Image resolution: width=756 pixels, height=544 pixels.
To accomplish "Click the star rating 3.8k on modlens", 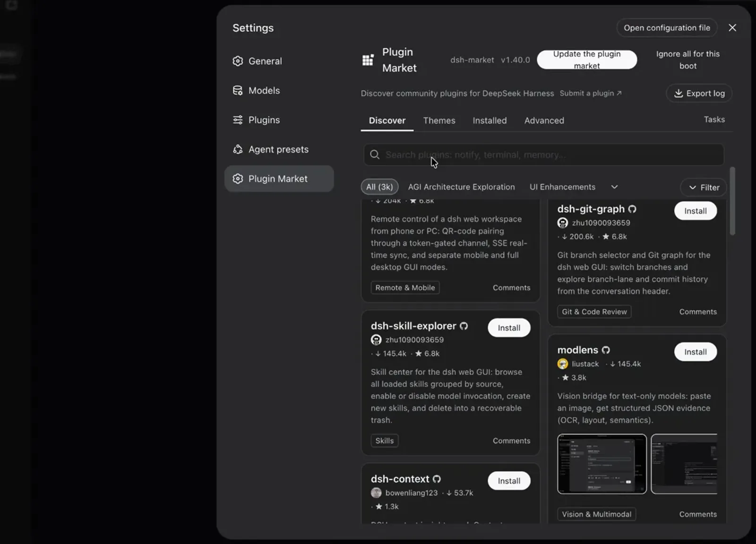I will tap(574, 378).
